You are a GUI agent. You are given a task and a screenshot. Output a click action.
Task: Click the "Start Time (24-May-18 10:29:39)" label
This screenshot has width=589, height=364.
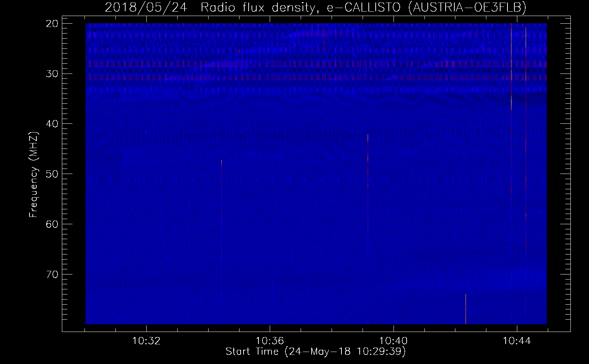pyautogui.click(x=316, y=352)
